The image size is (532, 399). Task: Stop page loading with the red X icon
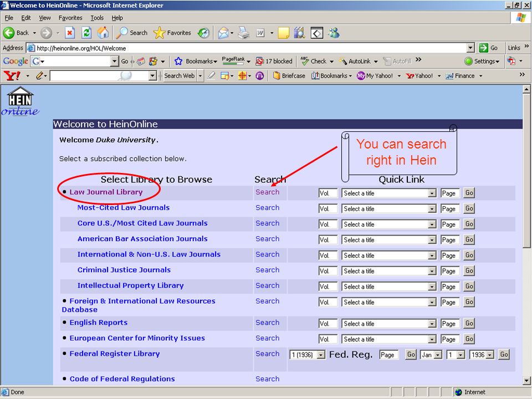coord(70,33)
